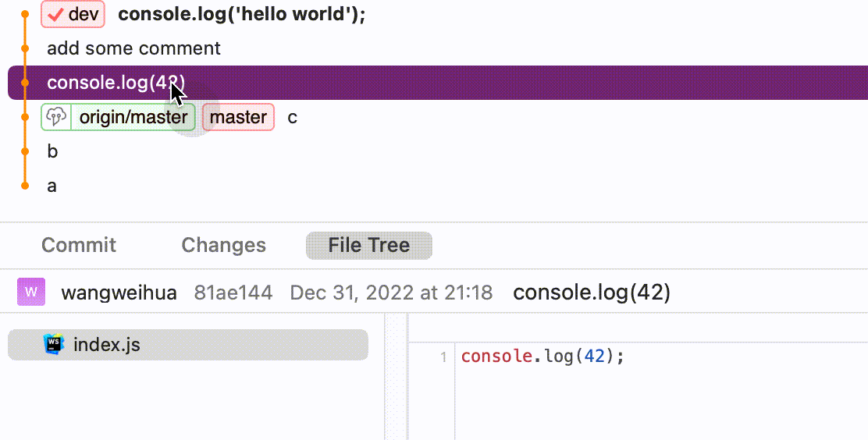Click the graph node beside commit a
The height and width of the screenshot is (440, 868).
click(x=25, y=186)
